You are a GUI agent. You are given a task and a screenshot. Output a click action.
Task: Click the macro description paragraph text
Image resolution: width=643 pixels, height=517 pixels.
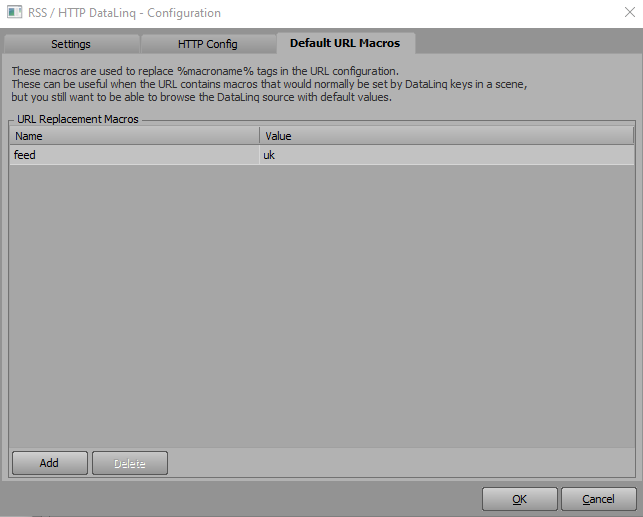(x=269, y=84)
